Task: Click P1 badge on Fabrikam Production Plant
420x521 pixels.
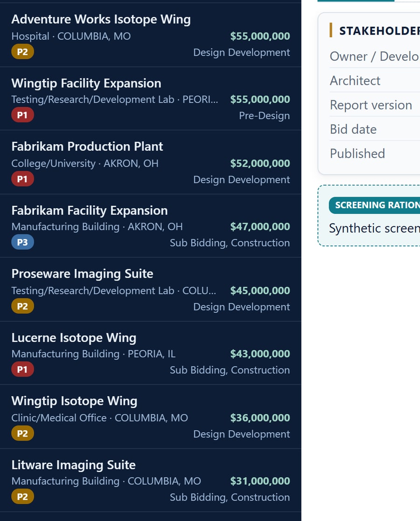Action: (22, 179)
